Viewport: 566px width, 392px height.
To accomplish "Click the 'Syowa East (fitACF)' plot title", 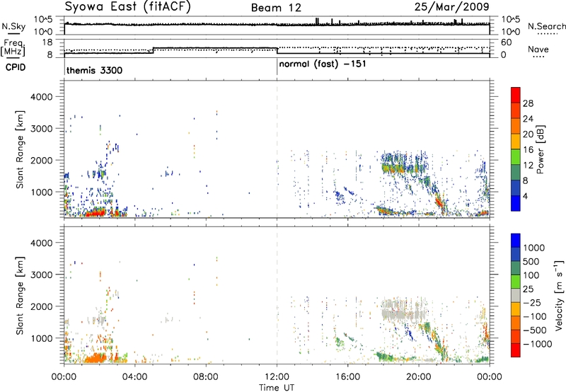I will point(127,7).
